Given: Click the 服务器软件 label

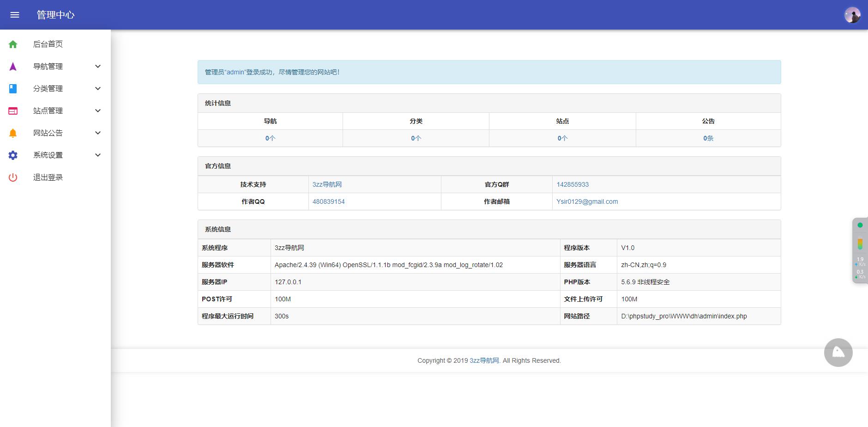Looking at the screenshot, I should pos(217,265).
